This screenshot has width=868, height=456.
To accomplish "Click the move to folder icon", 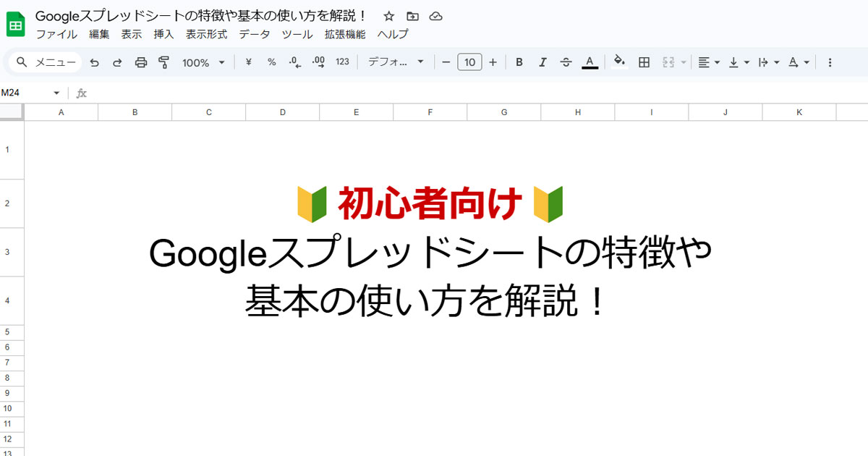I will coord(412,16).
